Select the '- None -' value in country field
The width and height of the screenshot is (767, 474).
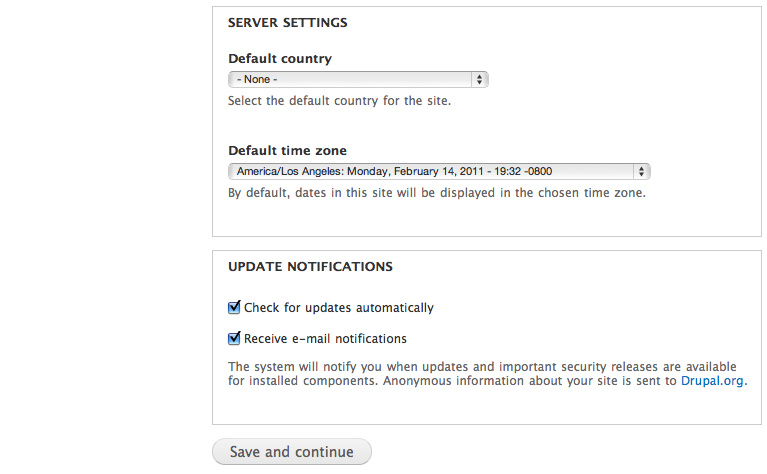pos(258,79)
